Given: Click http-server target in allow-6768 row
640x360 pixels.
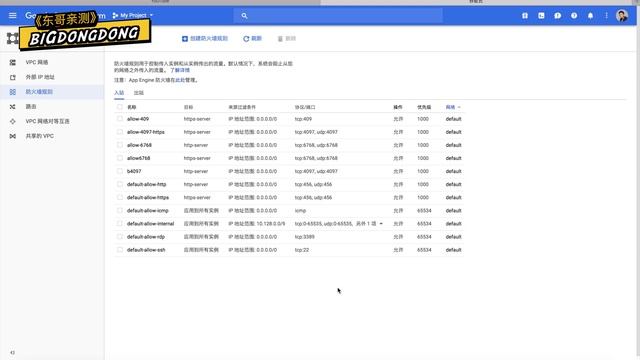Looking at the screenshot, I should pos(196,145).
